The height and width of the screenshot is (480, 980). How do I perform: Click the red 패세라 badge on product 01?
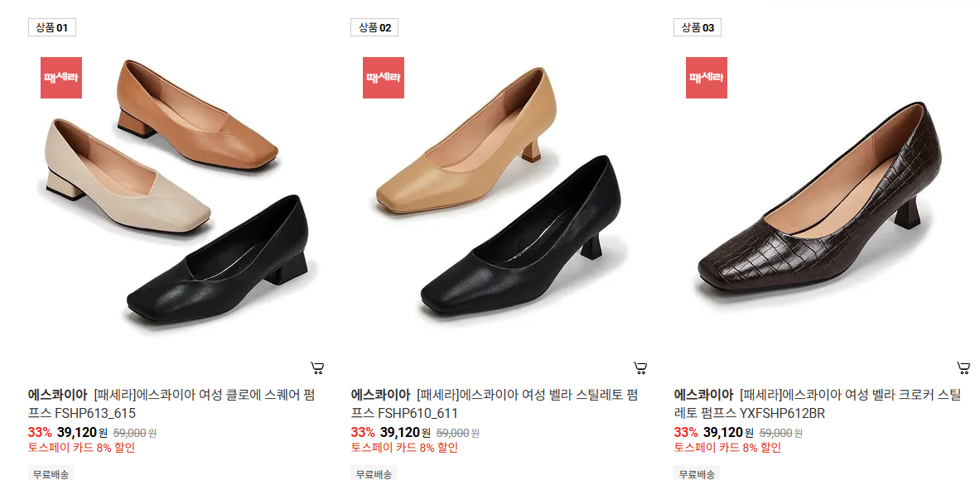61,78
